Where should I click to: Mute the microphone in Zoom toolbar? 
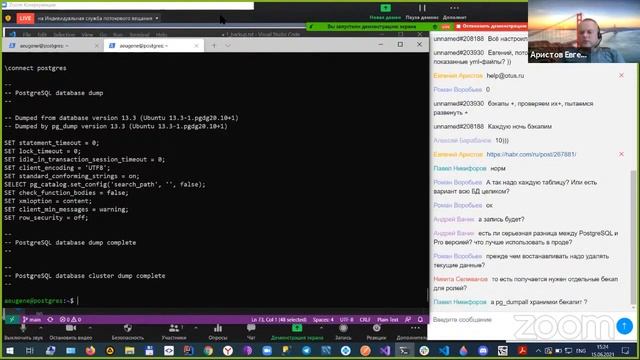23,332
